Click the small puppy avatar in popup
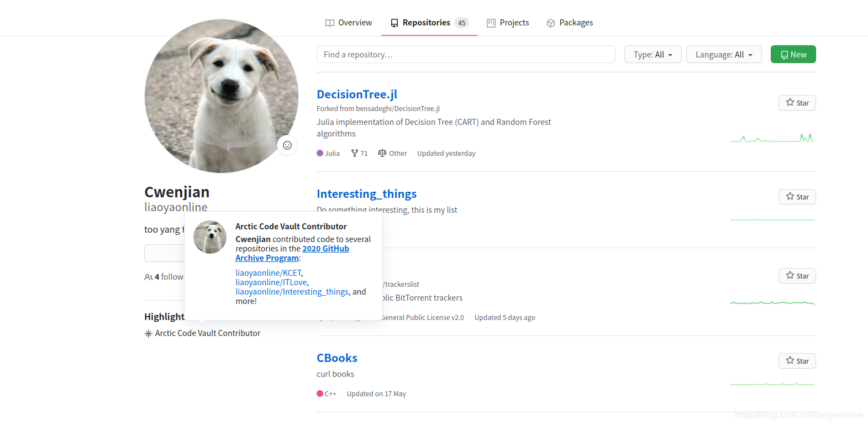868x425 pixels. point(210,237)
